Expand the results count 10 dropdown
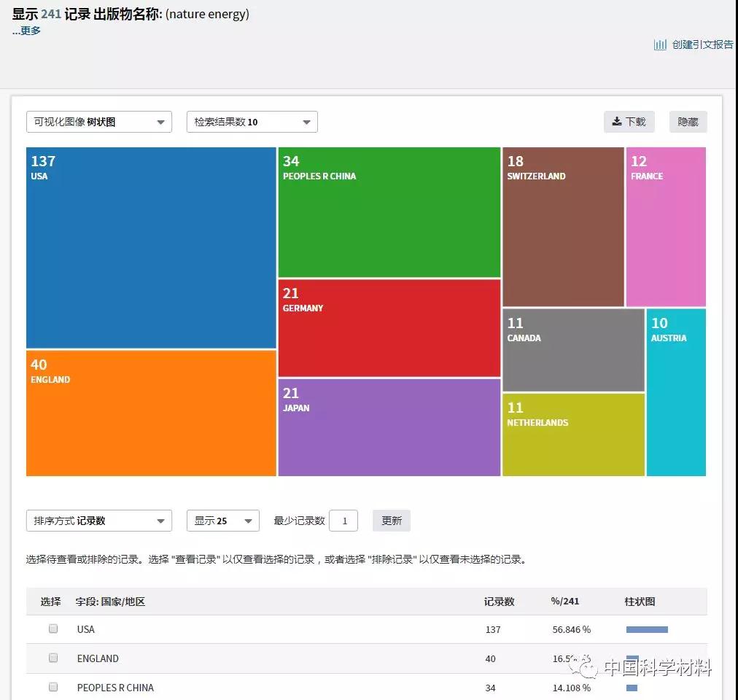Viewport: 738px width, 700px height. (252, 122)
